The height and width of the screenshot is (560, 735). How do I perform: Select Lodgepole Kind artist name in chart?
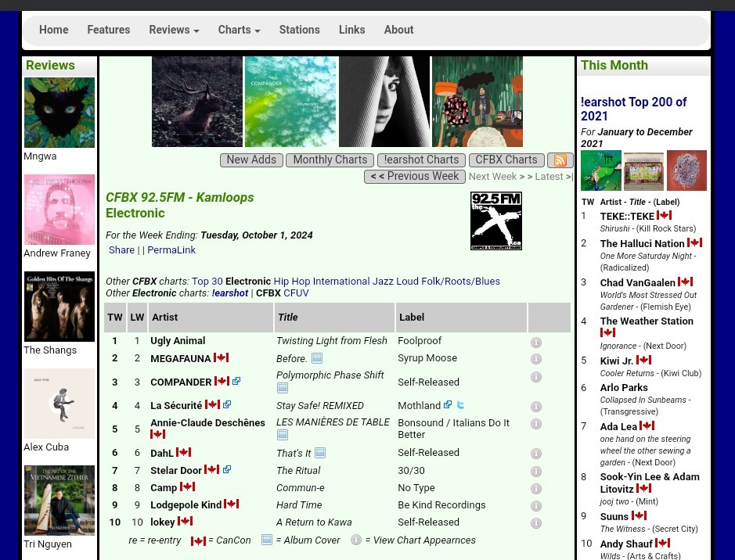(186, 505)
